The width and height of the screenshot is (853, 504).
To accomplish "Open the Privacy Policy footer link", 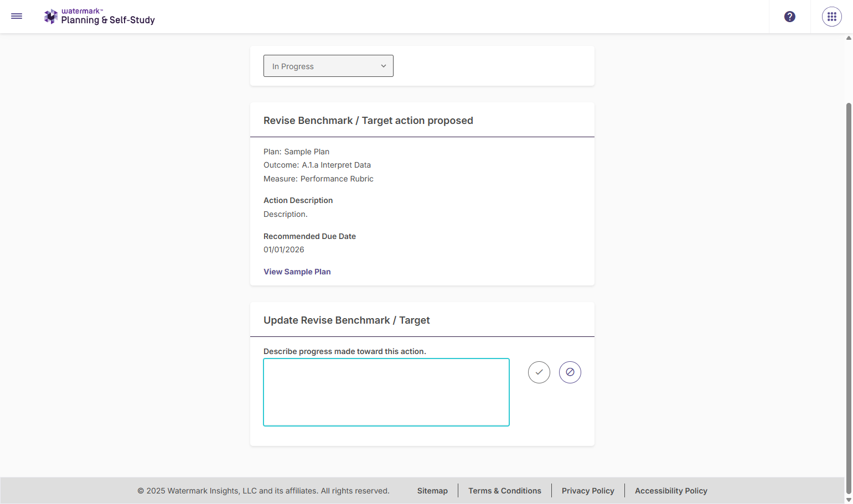I will click(588, 491).
